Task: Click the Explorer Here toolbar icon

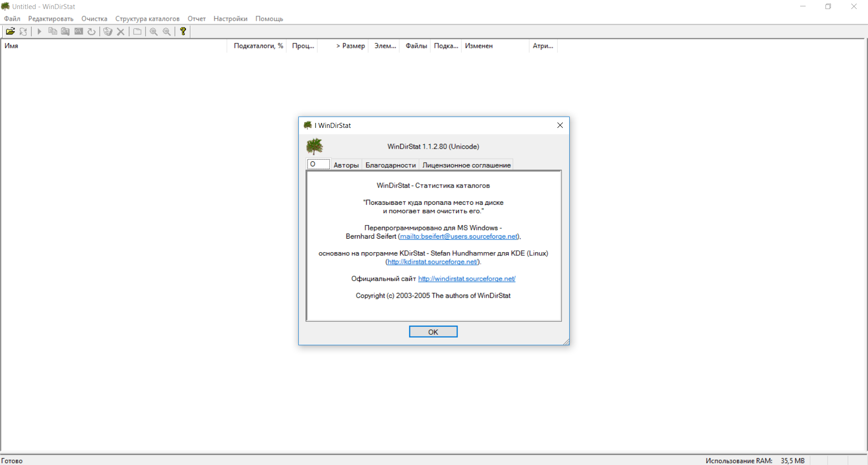Action: tap(66, 31)
